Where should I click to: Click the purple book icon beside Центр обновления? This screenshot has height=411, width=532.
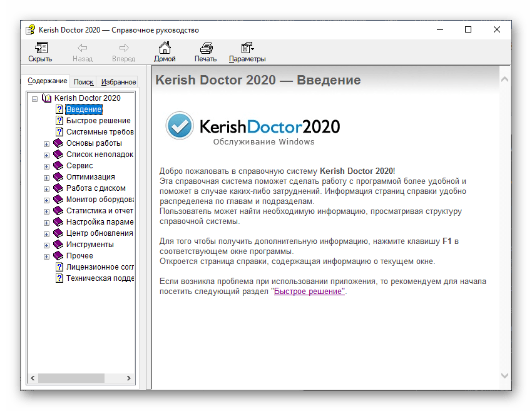(x=58, y=233)
